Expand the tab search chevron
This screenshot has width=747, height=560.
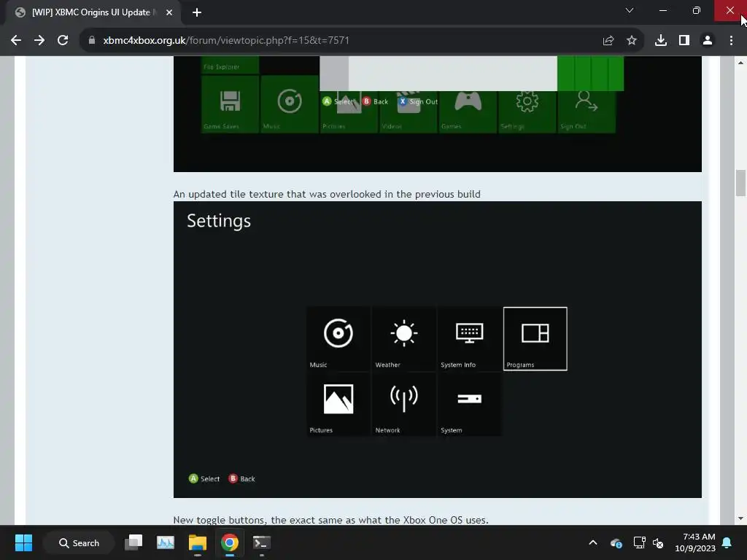(x=630, y=10)
